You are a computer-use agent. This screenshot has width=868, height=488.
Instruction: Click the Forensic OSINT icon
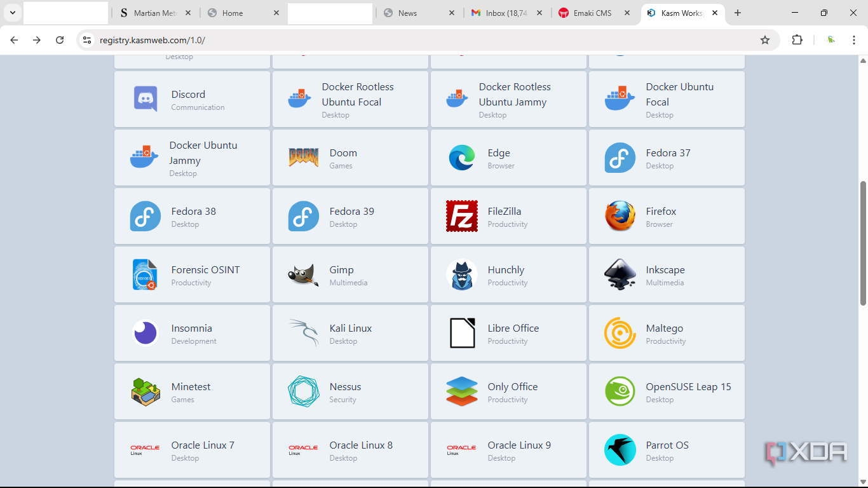(146, 274)
